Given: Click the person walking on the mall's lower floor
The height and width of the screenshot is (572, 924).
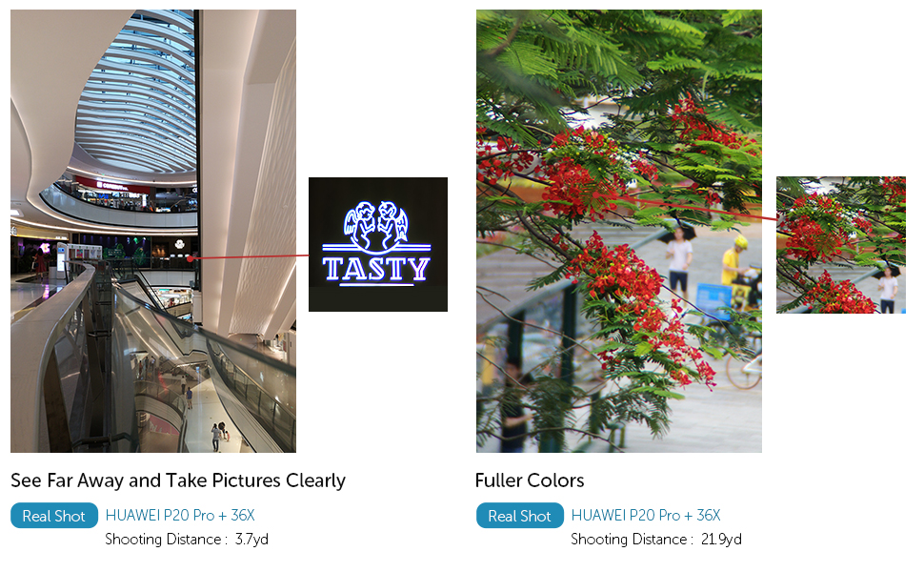Looking at the screenshot, I should [x=217, y=438].
